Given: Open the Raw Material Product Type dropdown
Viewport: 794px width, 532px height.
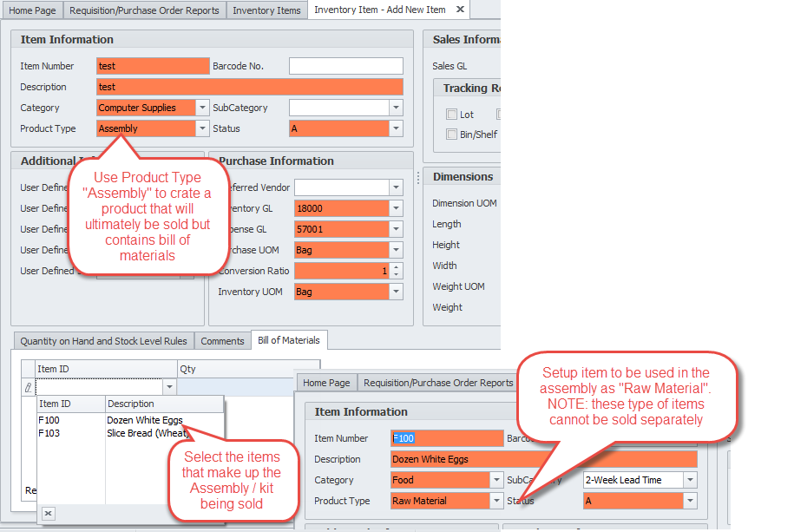Looking at the screenshot, I should pyautogui.click(x=496, y=501).
